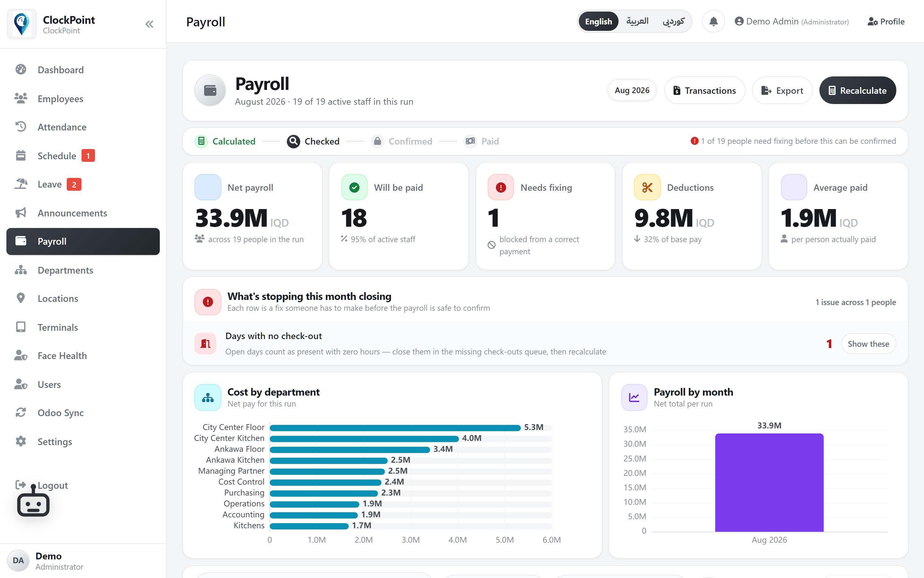Viewport: 924px width, 578px height.
Task: Click the DA avatar at sidebar bottom
Action: (18, 560)
